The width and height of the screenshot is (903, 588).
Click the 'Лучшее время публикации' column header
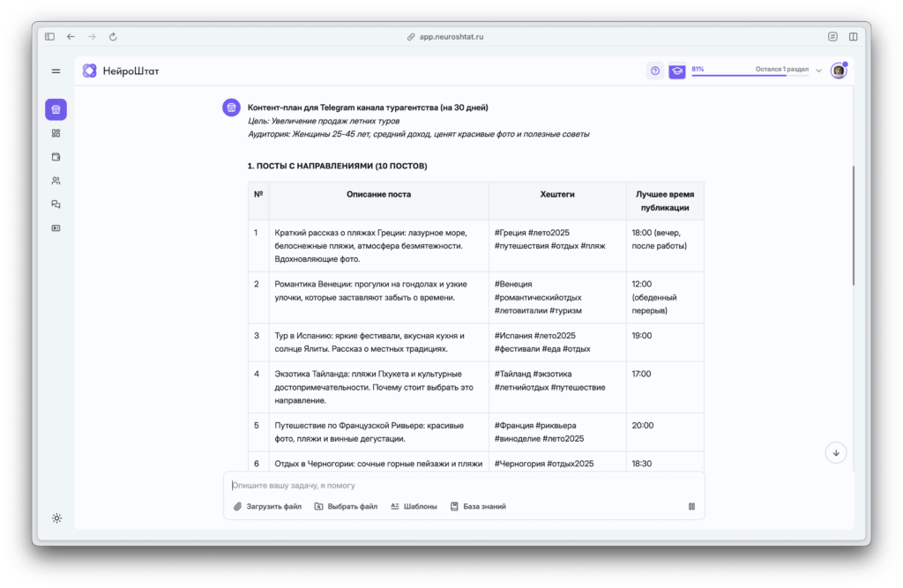(665, 201)
